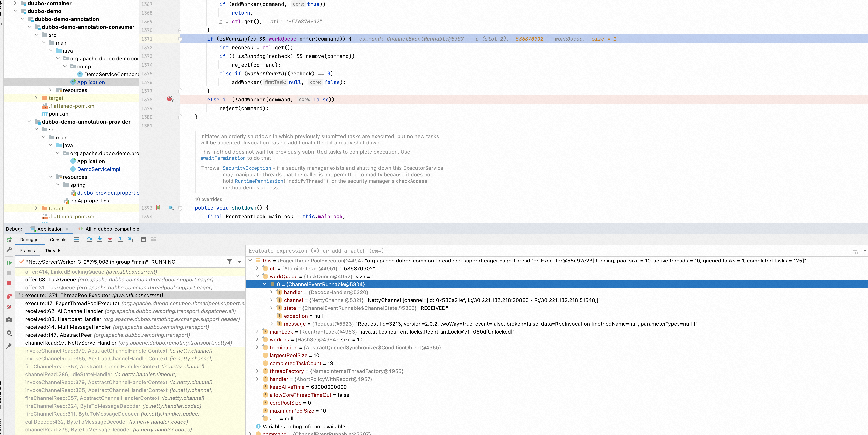This screenshot has height=435, width=868.
Task: Toggle the breakpoint on line 1378
Action: (170, 99)
